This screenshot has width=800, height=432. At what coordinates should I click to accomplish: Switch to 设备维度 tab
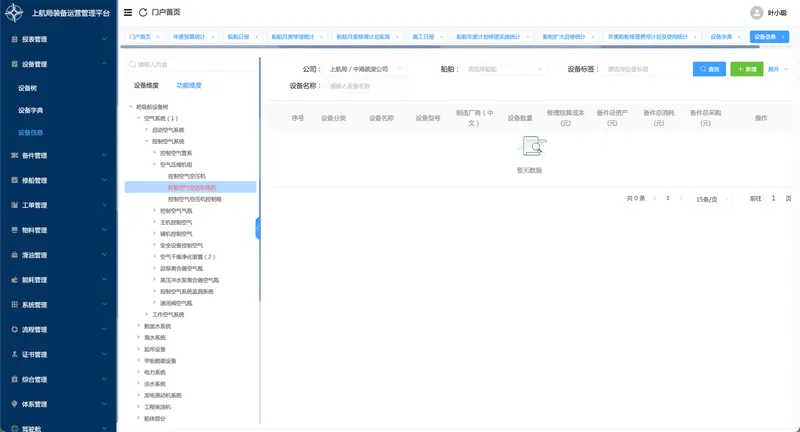click(146, 85)
